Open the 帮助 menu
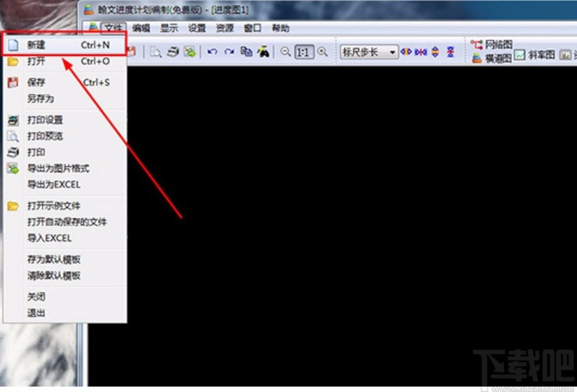 [x=280, y=28]
